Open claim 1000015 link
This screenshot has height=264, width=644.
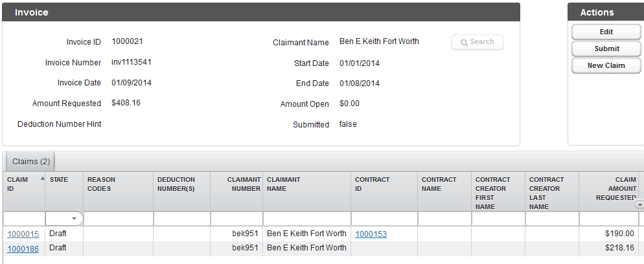23,234
